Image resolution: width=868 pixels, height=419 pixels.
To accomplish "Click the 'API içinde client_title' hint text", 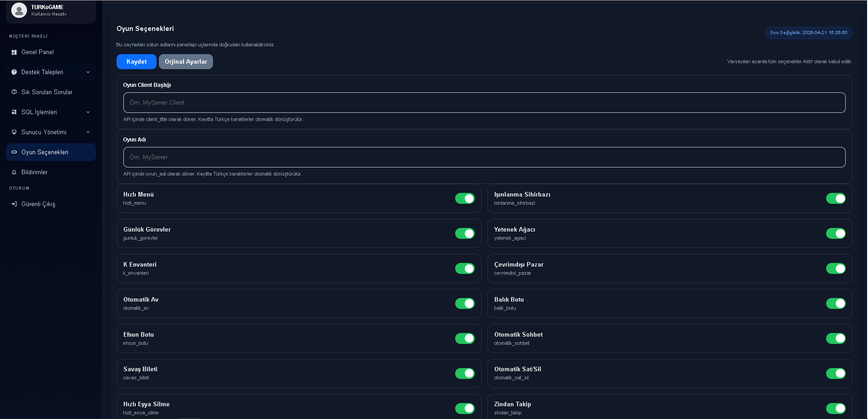I will coord(213,120).
